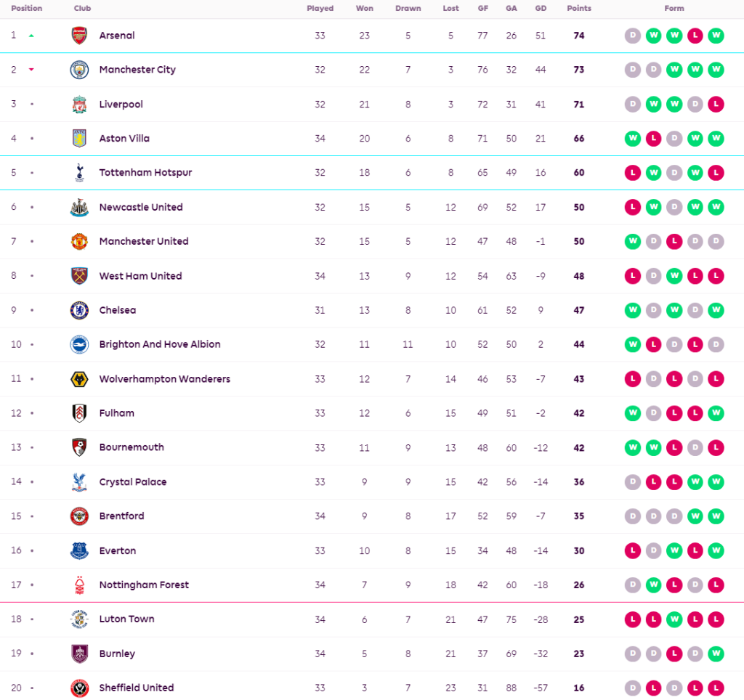744x700 pixels.
Task: Click the Position column header
Action: [27, 9]
